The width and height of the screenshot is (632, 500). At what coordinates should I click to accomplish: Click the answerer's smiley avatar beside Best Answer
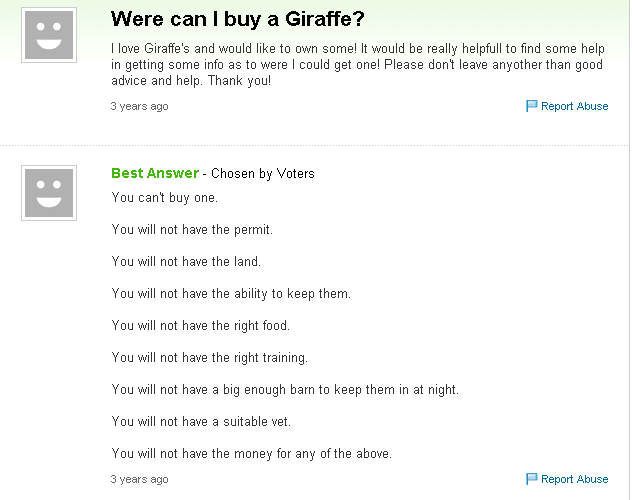[x=49, y=193]
